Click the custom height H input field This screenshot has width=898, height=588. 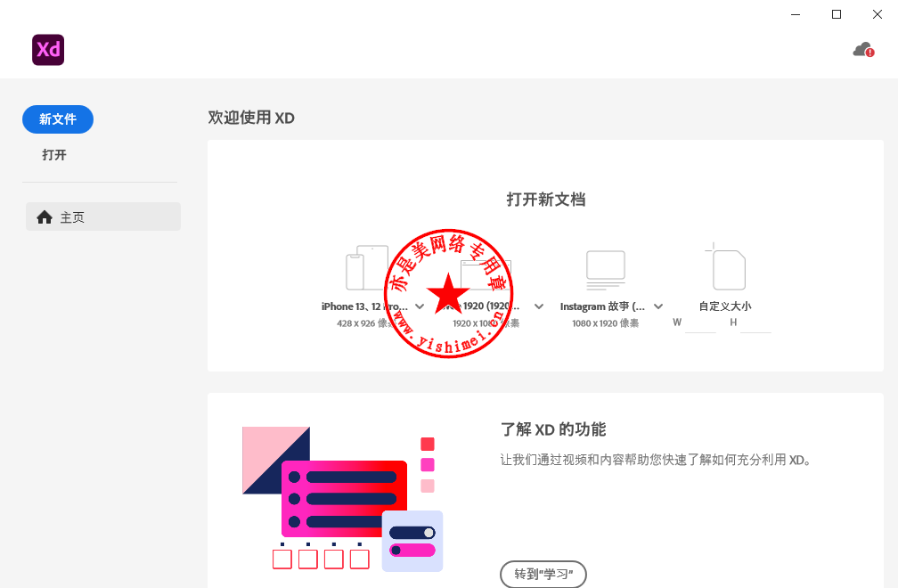click(755, 324)
